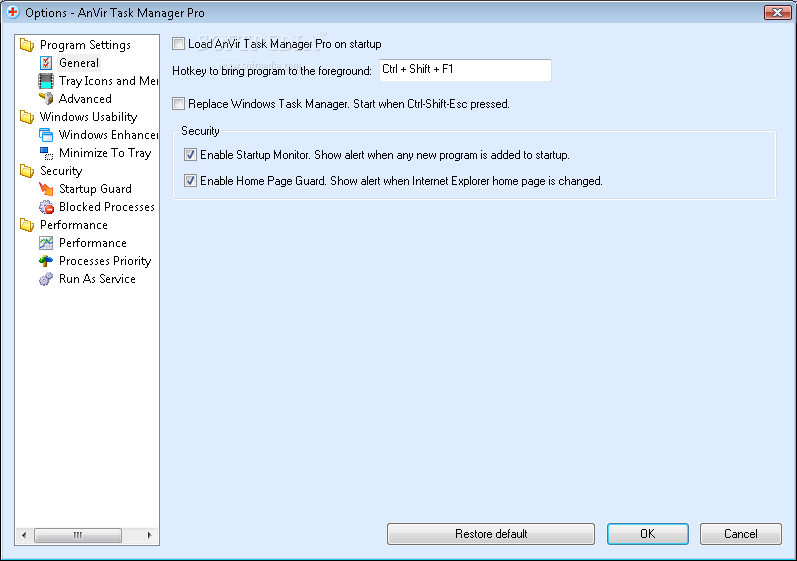Click the Performance chart icon

point(46,243)
